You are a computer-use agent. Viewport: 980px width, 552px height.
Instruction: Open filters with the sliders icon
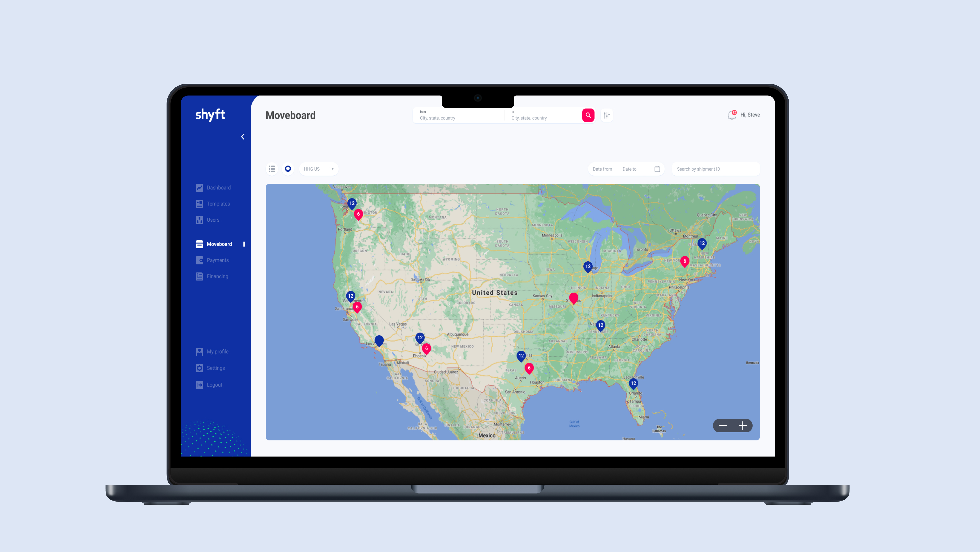(x=607, y=115)
